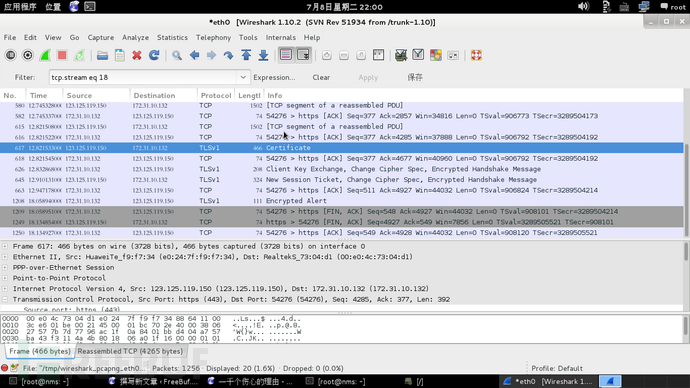Open the Analyze menu
The height and width of the screenshot is (388, 690).
[135, 37]
